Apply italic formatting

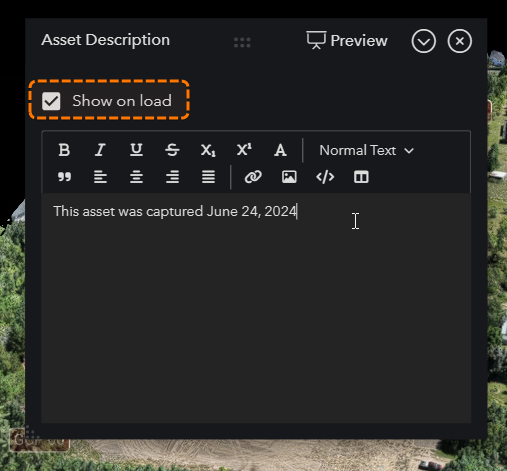tap(100, 150)
